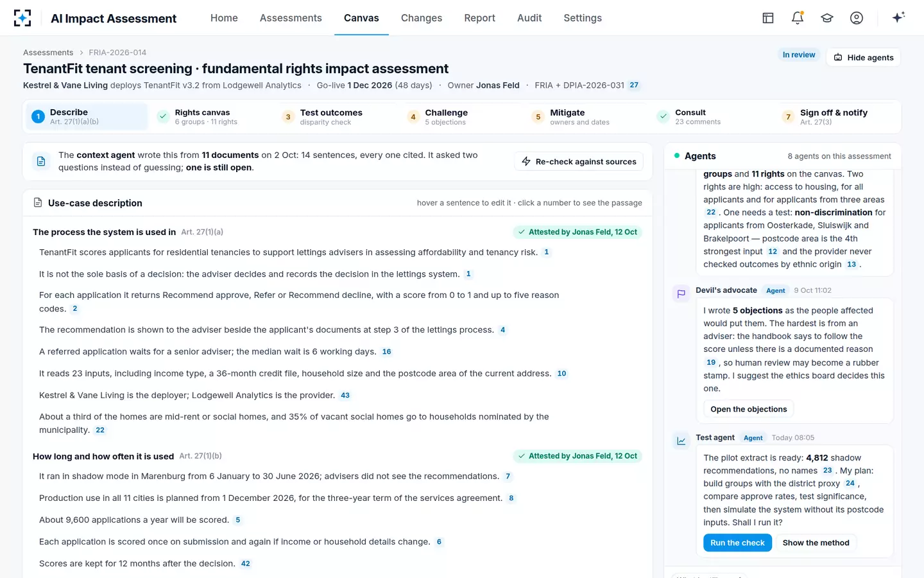Image resolution: width=924 pixels, height=578 pixels.
Task: Open the Mitigate step
Action: tap(587, 117)
